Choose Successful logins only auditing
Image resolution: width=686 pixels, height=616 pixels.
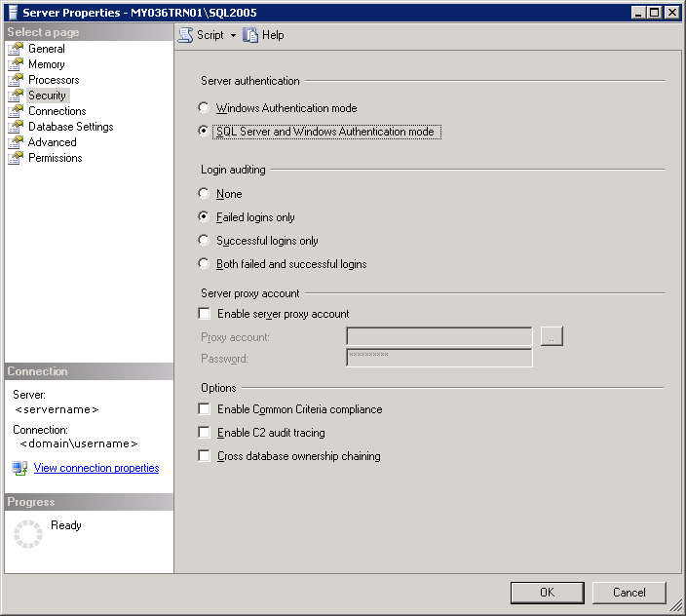point(204,240)
